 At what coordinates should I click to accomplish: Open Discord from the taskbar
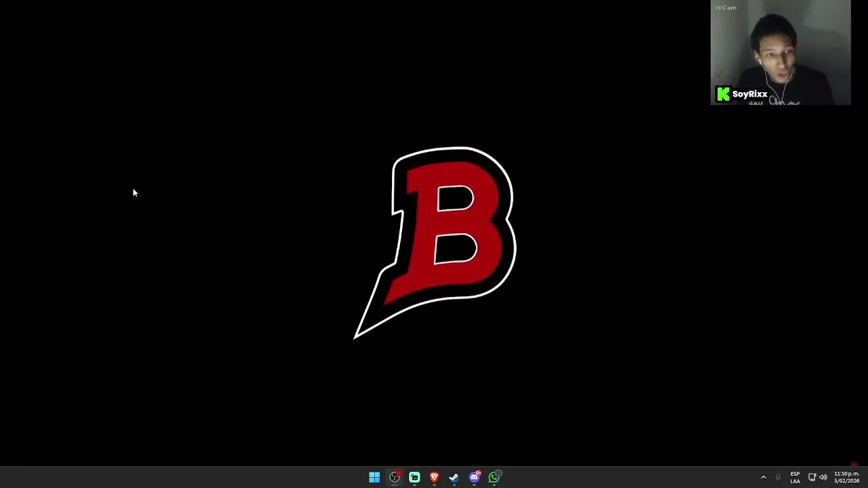(x=475, y=477)
